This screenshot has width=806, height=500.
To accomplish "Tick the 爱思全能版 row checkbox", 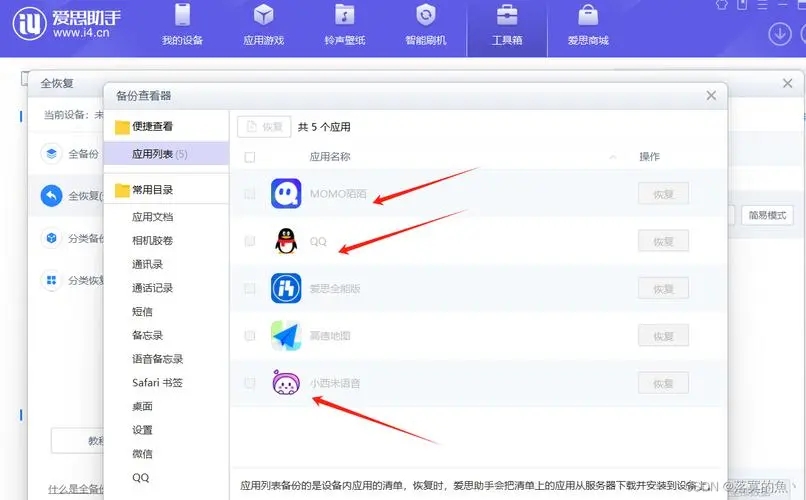I will [x=250, y=288].
